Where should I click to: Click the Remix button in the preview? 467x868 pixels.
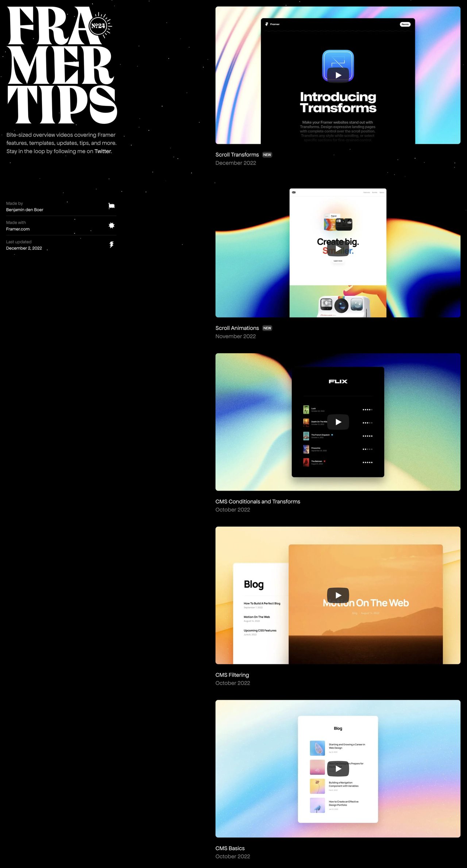[405, 24]
